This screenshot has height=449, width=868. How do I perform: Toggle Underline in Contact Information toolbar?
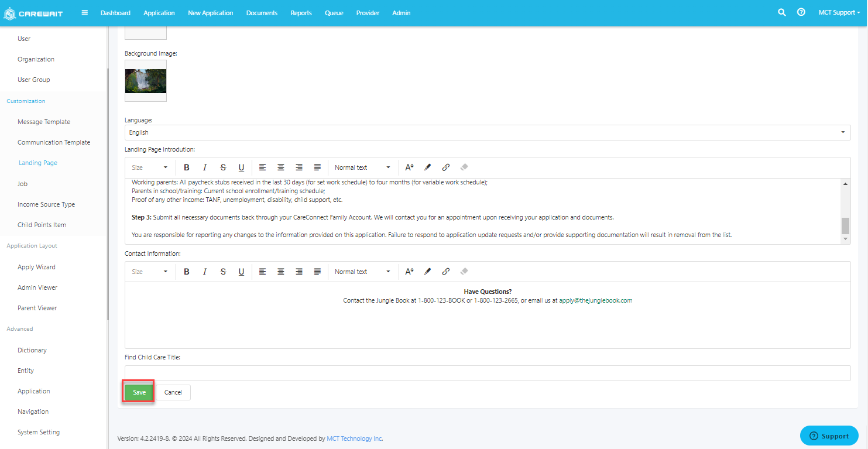(x=241, y=272)
